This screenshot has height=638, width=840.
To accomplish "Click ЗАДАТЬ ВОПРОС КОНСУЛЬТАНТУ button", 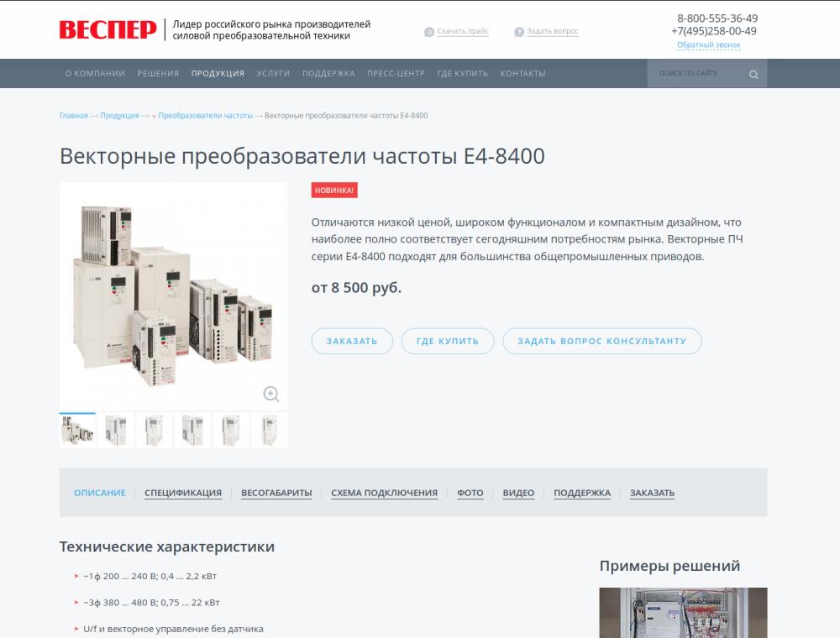I will pyautogui.click(x=602, y=341).
